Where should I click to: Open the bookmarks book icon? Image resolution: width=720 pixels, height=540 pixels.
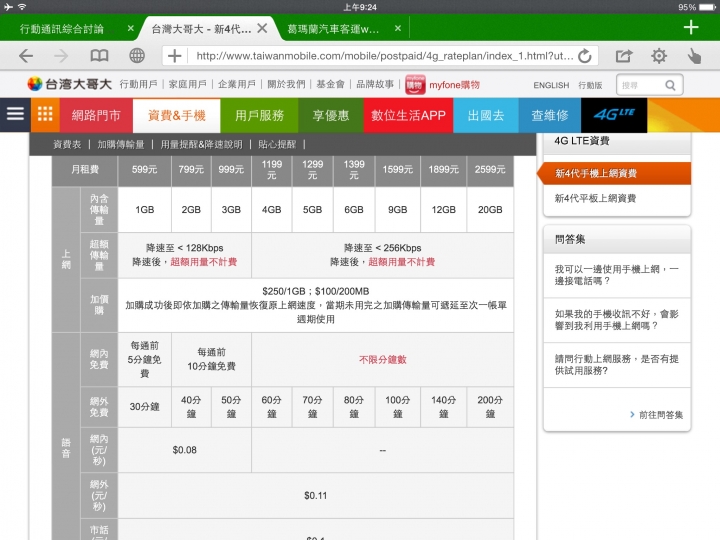click(99, 56)
